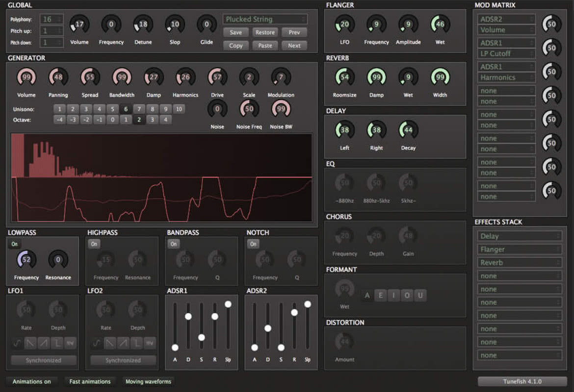Screen dimensions: 574x392
Task: Click the ADSR1 Sustain slider handle
Action: tap(201, 337)
